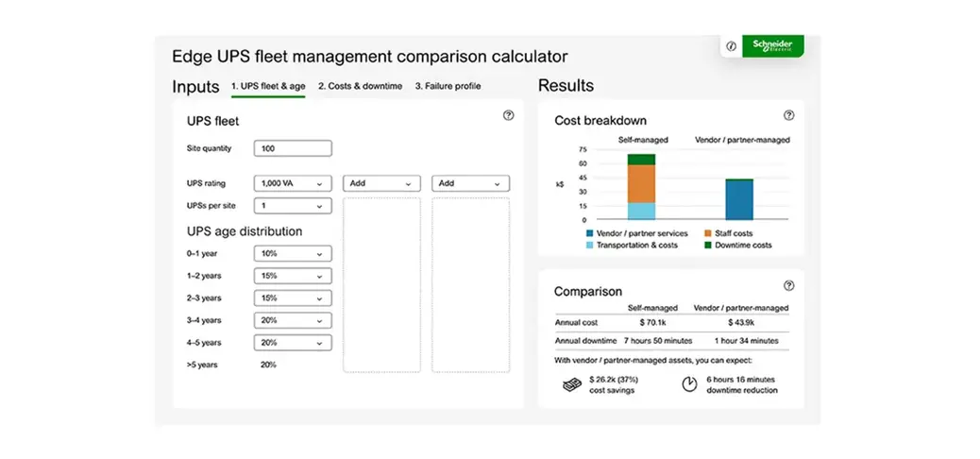Switch to UPS fleet & age tab
Viewport: 980px width, 459px height.
268,86
